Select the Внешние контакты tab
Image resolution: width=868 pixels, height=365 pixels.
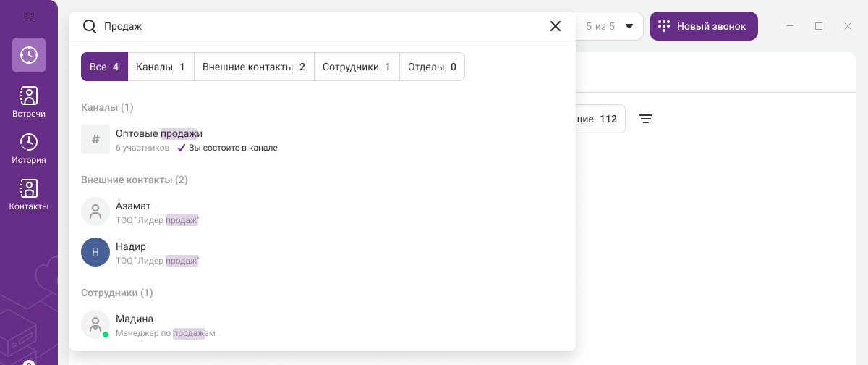[254, 67]
